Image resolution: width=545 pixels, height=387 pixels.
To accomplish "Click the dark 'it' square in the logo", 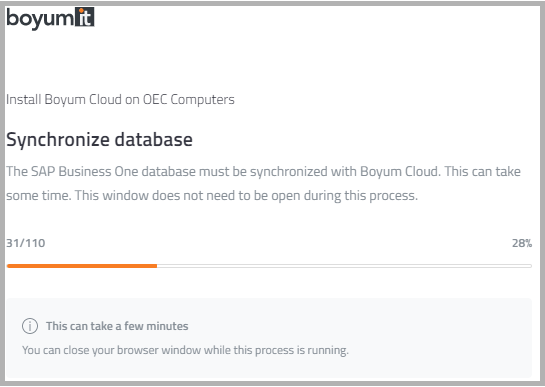I will [x=85, y=17].
